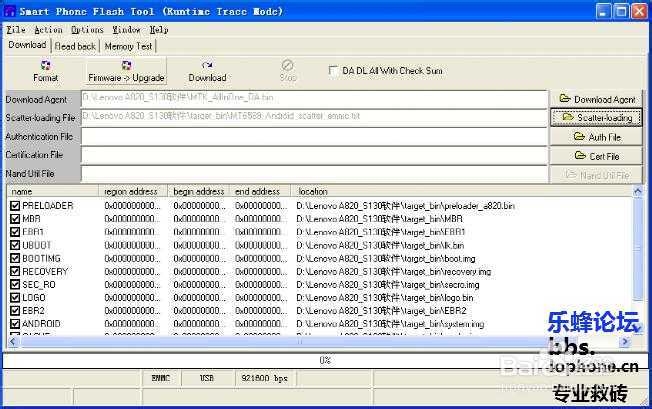Select the boot.img location entry
This screenshot has width=652, height=409.
point(385,259)
